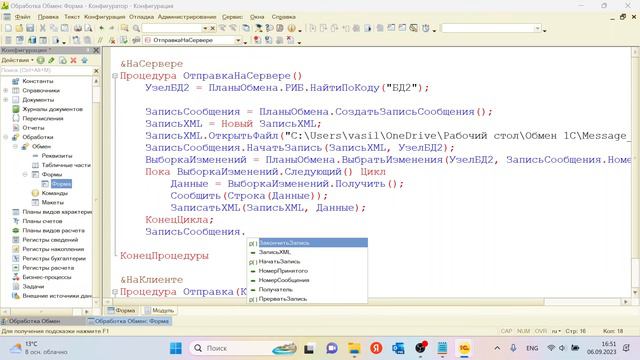Click the Edit pencil icon in Configuration panel

coord(51,60)
